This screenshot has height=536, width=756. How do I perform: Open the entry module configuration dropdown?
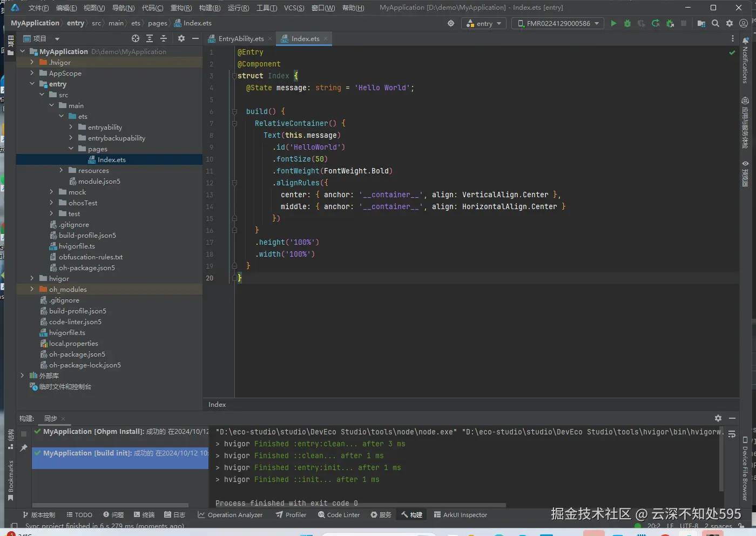click(484, 23)
